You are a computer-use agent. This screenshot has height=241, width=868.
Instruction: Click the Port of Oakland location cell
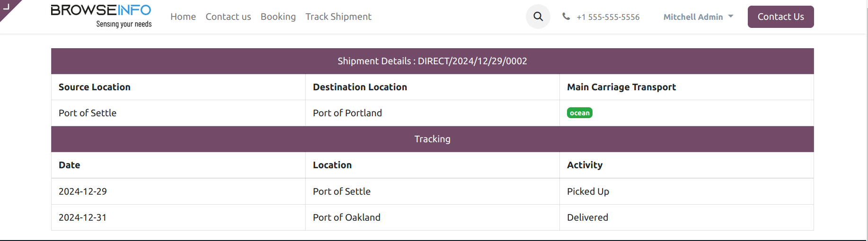coord(433,217)
